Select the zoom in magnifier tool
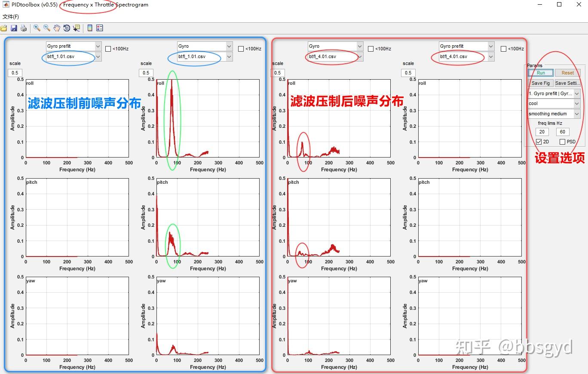 (37, 28)
